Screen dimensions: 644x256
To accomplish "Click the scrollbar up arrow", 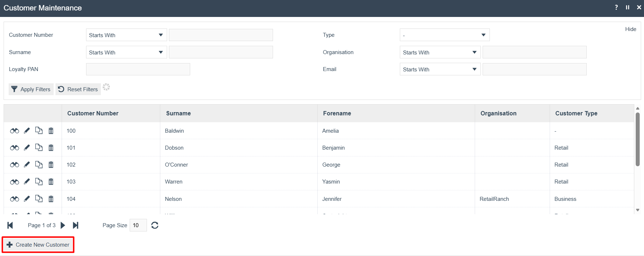I will [638, 108].
